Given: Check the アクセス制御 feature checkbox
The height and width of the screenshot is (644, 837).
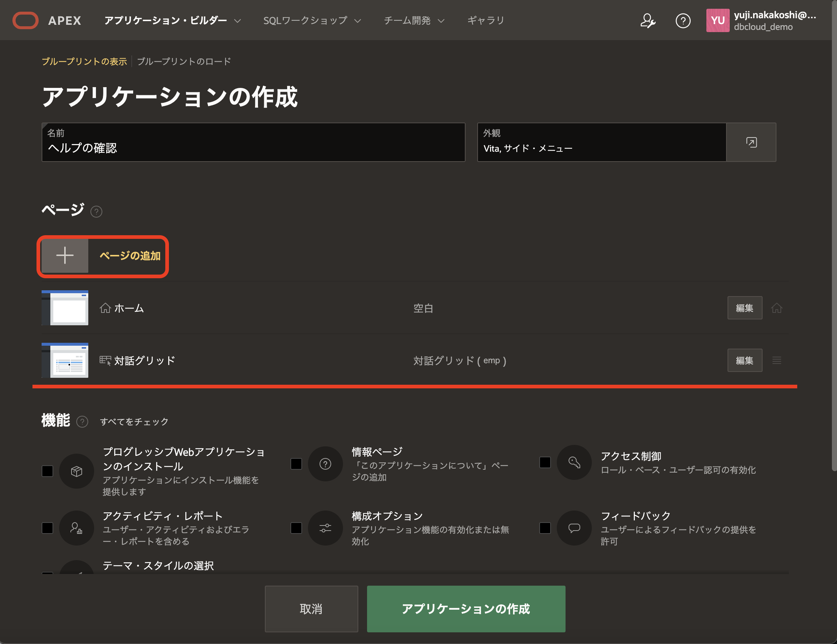Looking at the screenshot, I should click(545, 462).
